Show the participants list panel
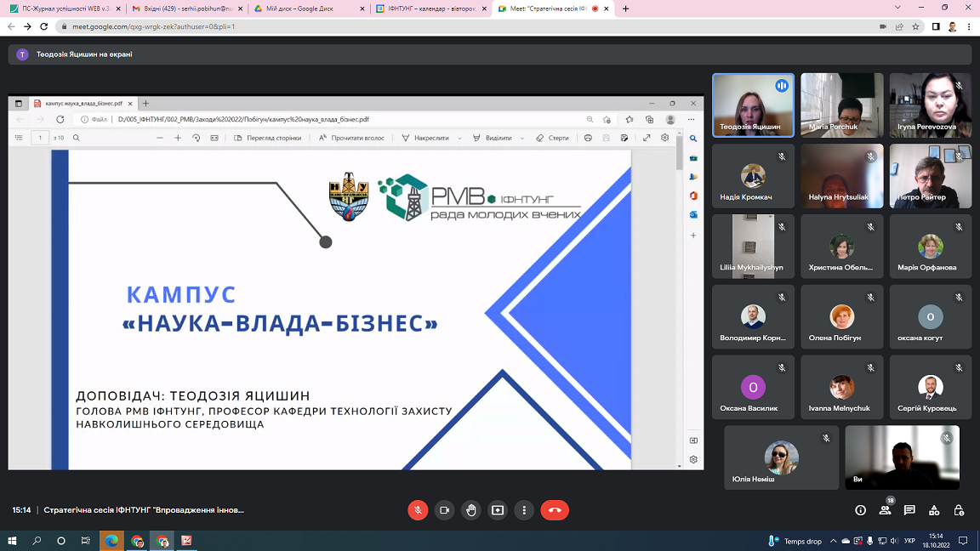This screenshot has width=980, height=551. click(886, 510)
